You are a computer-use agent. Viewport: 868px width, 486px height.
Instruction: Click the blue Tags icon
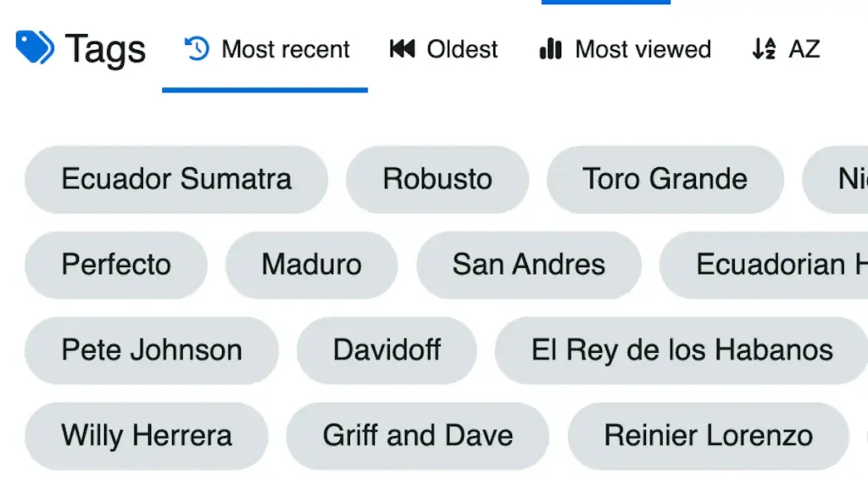[35, 47]
